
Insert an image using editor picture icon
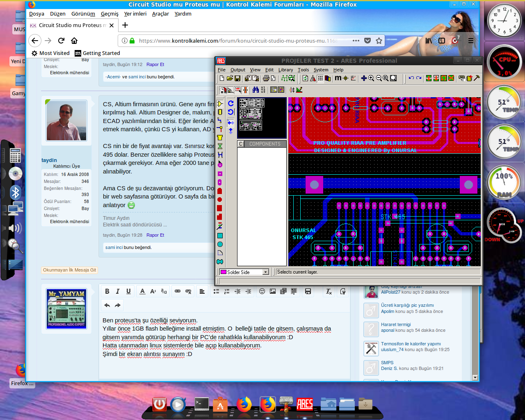point(273,291)
